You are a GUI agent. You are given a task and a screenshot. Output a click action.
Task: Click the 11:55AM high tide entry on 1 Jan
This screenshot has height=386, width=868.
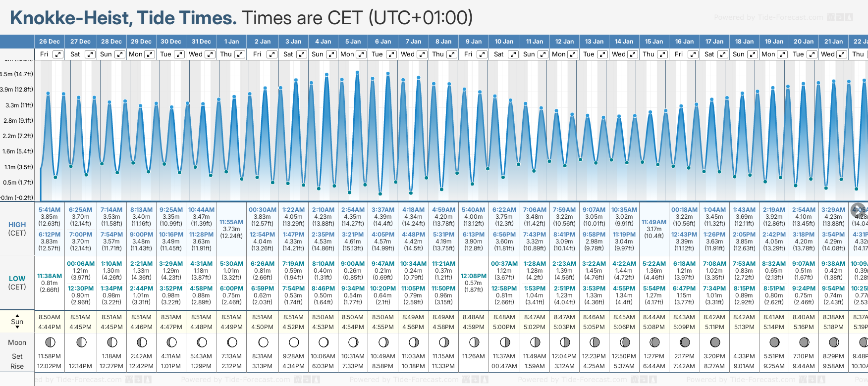(231, 222)
